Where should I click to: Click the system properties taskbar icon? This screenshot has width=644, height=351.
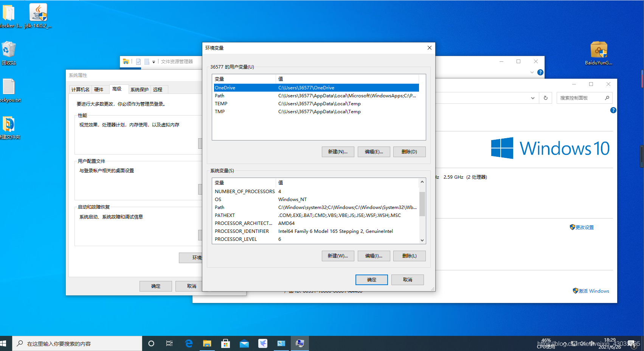coord(300,343)
